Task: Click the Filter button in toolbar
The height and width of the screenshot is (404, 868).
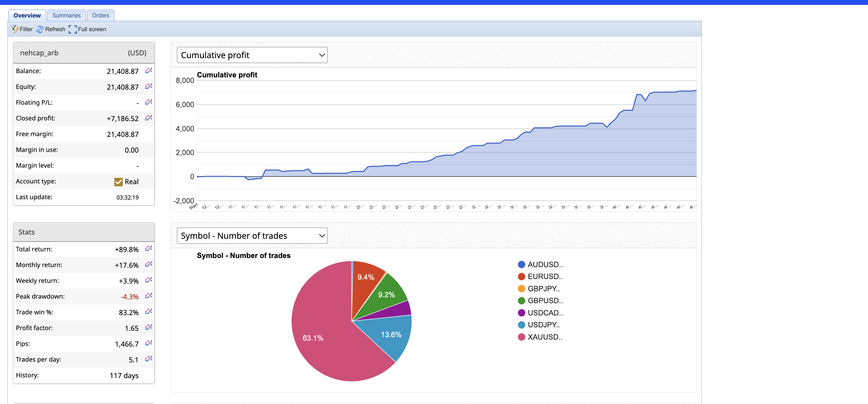Action: pyautogui.click(x=22, y=29)
